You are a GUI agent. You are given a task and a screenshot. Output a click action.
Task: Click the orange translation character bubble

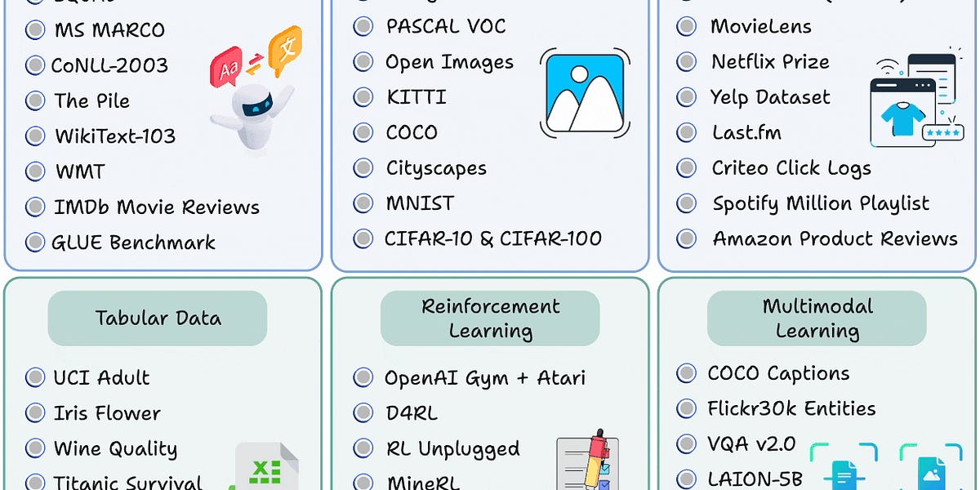point(286,49)
